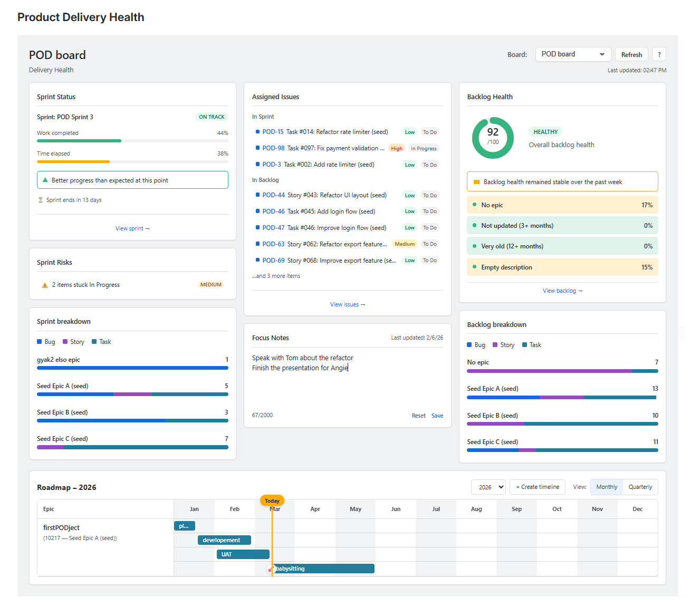Click the Work completed progress bar

tap(132, 141)
